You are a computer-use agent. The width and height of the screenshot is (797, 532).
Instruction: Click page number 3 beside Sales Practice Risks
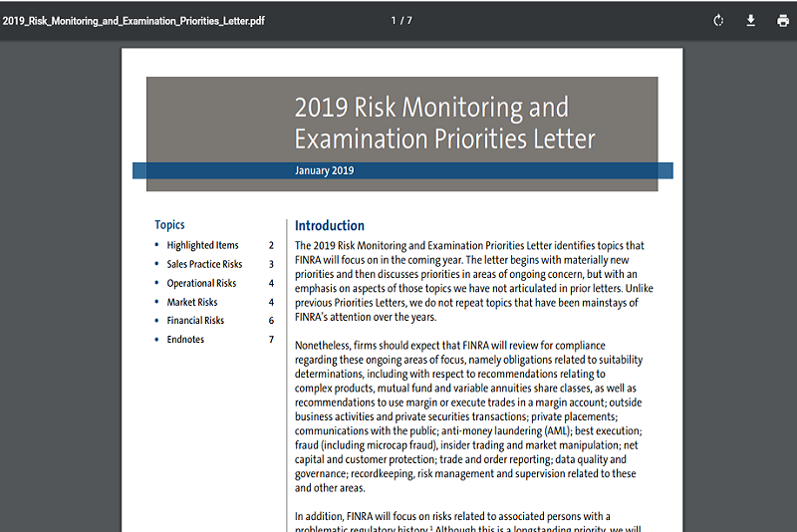[271, 264]
